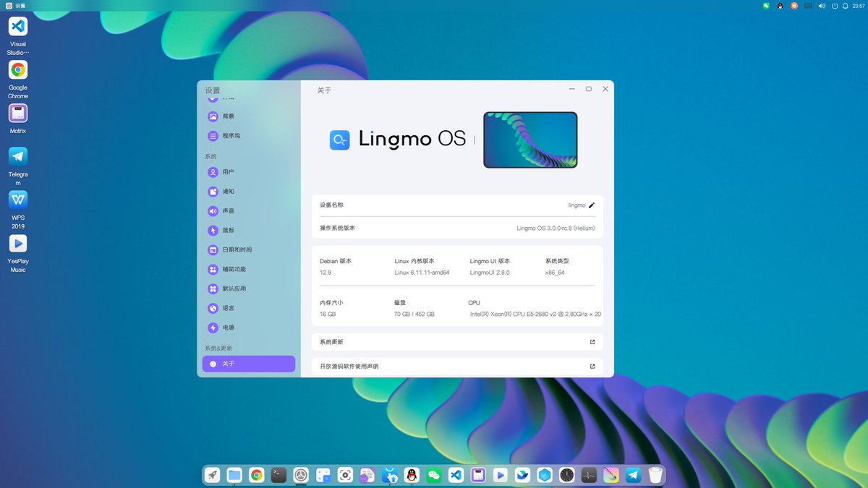The height and width of the screenshot is (488, 868).
Task: Select 语言 (Language) in the sidebar
Action: tap(249, 308)
